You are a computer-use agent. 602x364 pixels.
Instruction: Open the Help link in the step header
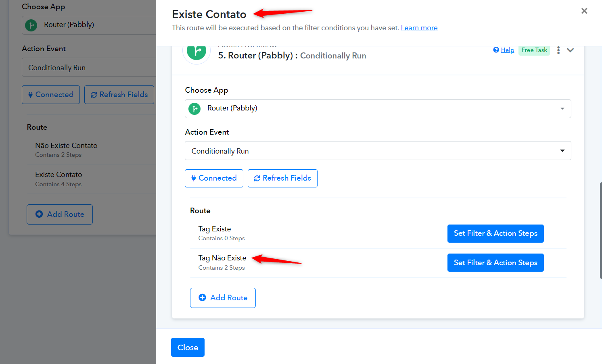point(507,50)
